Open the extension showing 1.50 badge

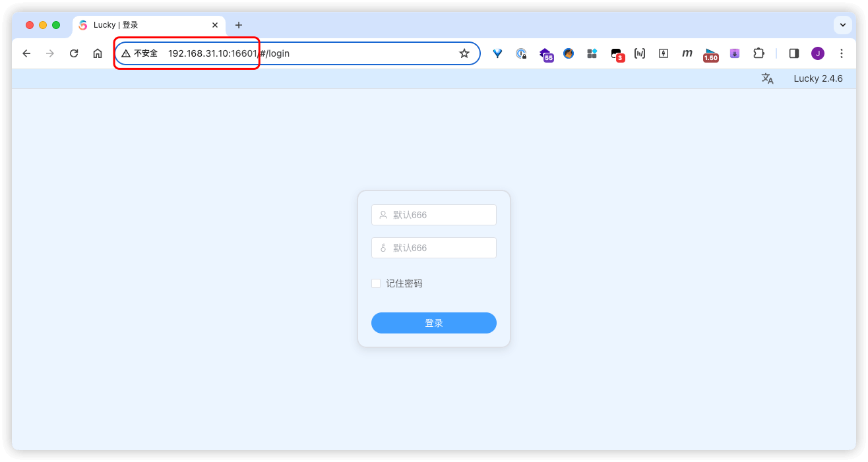pyautogui.click(x=710, y=54)
